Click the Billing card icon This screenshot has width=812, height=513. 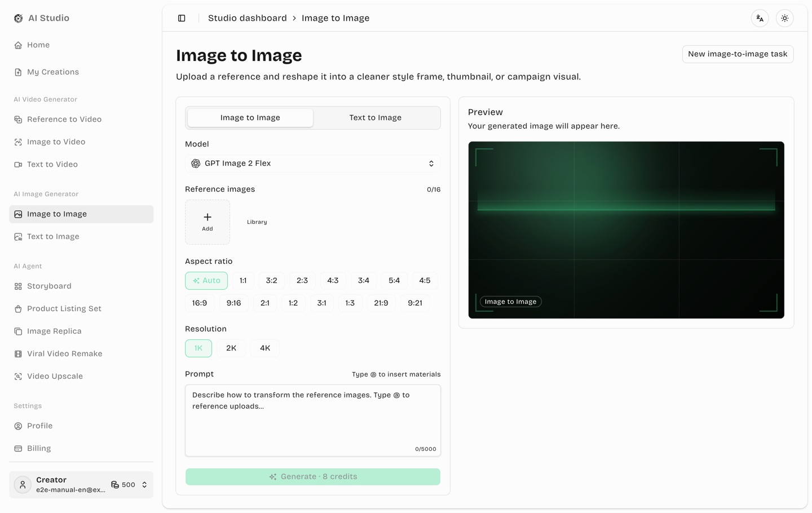tap(18, 449)
